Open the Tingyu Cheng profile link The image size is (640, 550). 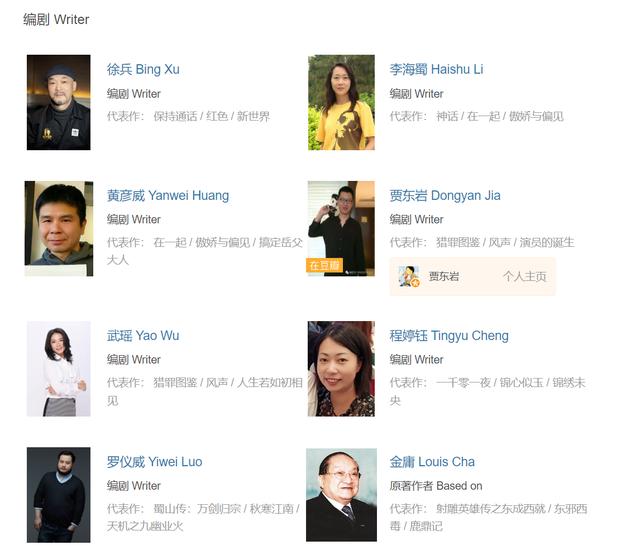click(449, 336)
